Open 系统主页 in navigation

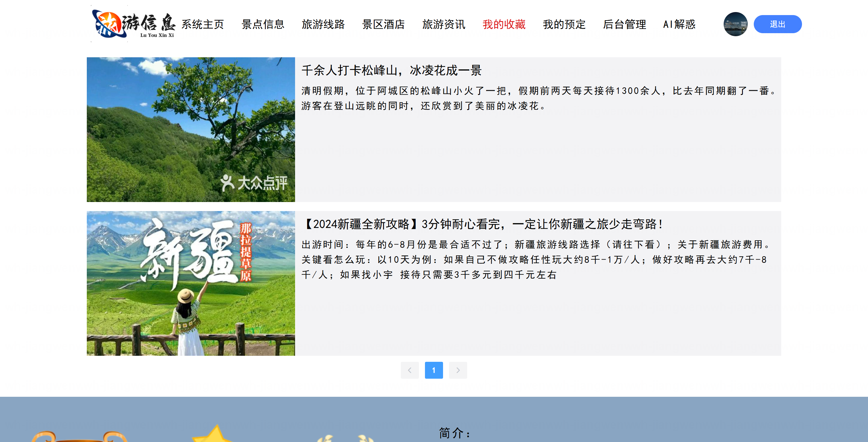point(203,24)
